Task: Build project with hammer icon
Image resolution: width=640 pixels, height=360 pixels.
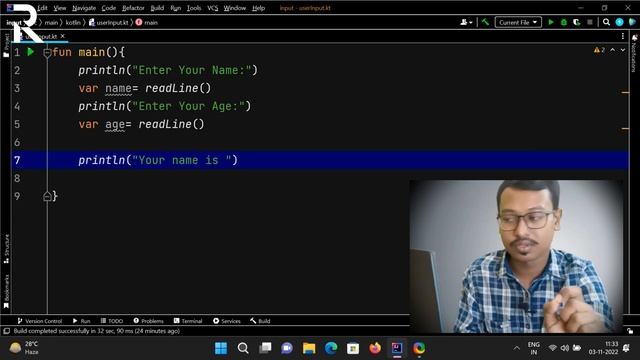Action: coord(485,22)
